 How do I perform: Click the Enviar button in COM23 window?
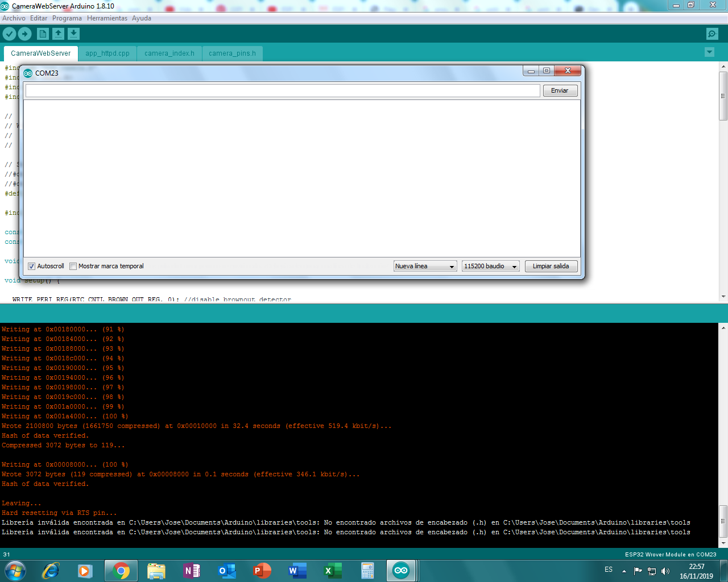point(560,90)
